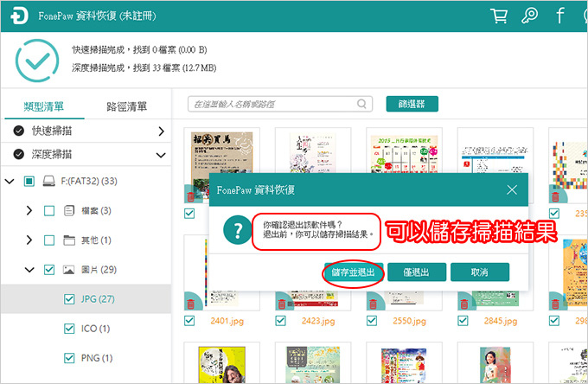This screenshot has height=384, width=588.
Task: Click trash icon on 2550.jpg thumbnail
Action: (373, 304)
